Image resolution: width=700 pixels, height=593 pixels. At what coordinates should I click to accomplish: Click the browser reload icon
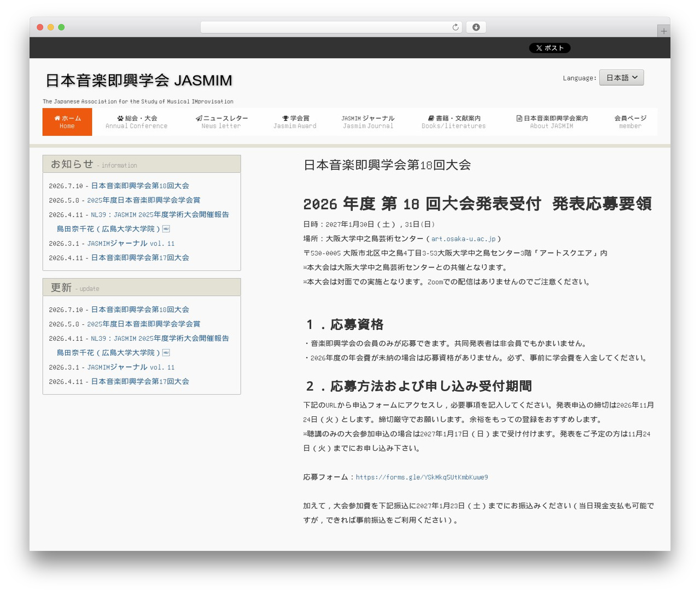click(x=455, y=27)
